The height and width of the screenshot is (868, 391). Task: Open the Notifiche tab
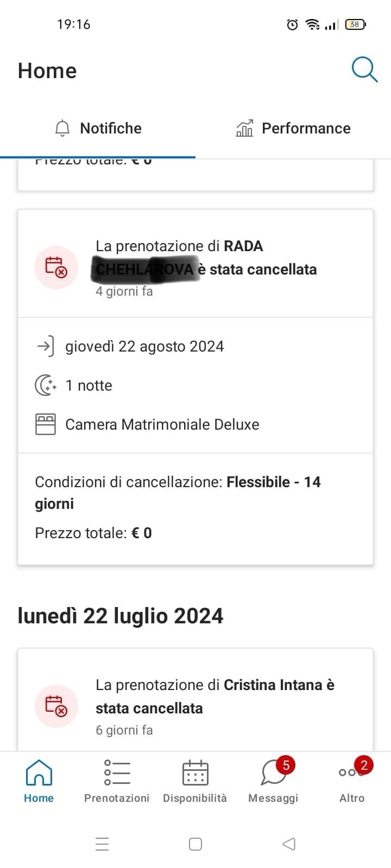coord(98,129)
